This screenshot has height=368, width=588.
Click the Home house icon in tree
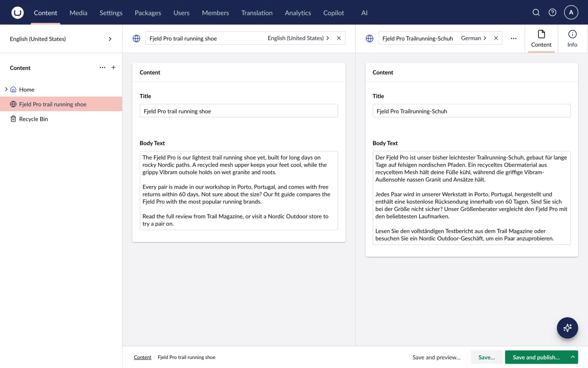(13, 89)
